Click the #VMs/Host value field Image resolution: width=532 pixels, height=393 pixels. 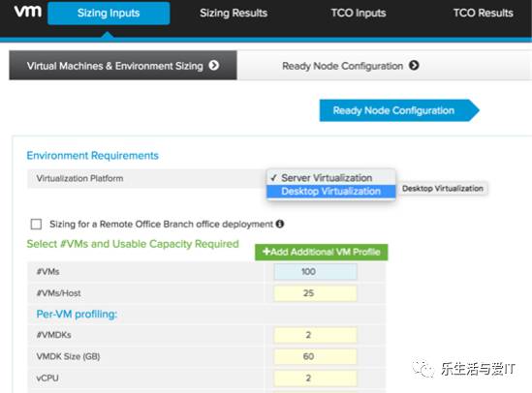pyautogui.click(x=315, y=293)
